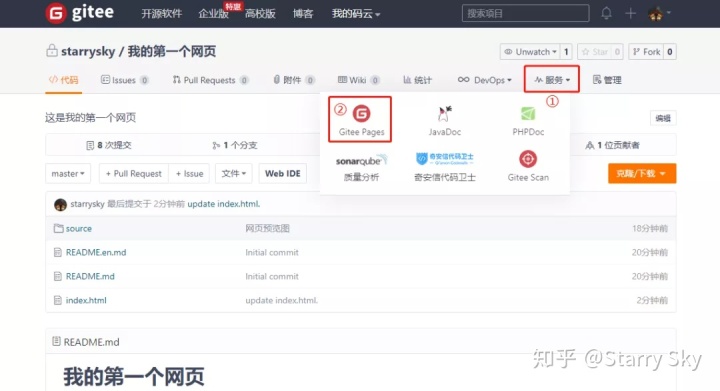View the 1 位贡献者 contributors
This screenshot has width=720, height=391.
click(613, 145)
